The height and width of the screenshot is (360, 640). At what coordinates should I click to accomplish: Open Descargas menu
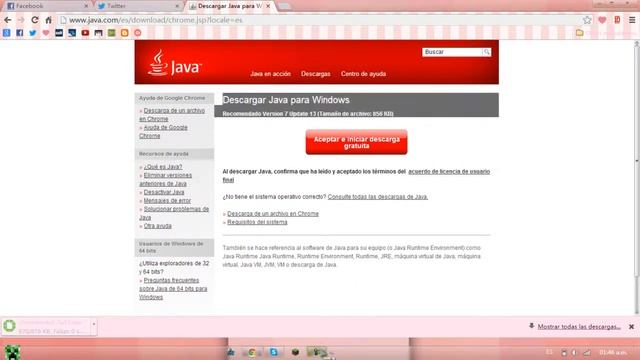(316, 74)
